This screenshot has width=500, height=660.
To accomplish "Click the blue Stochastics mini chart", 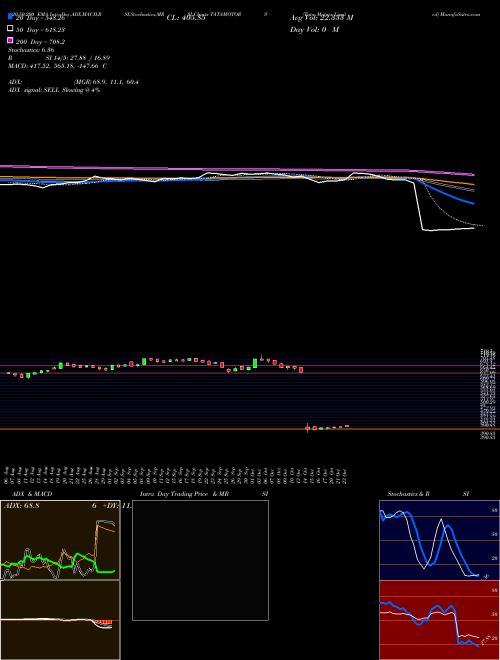I will [x=439, y=540].
